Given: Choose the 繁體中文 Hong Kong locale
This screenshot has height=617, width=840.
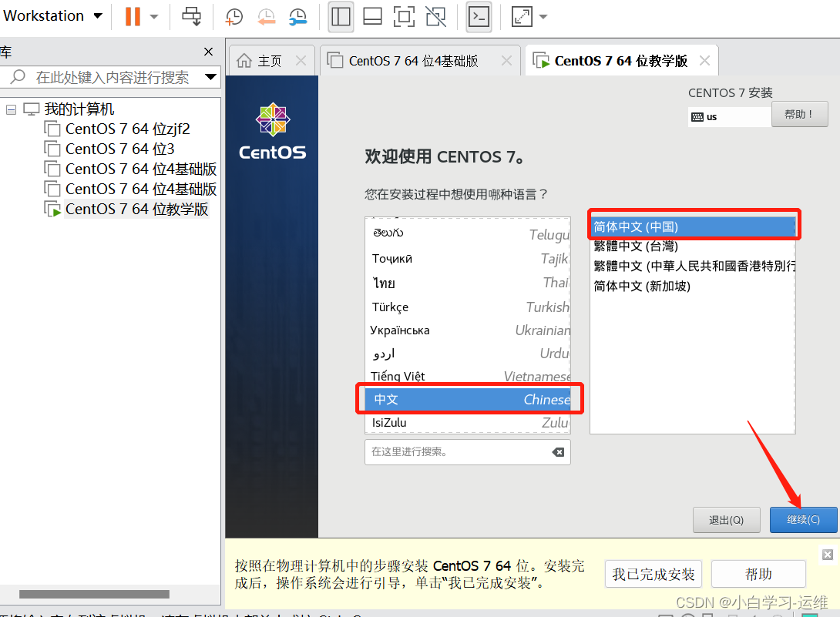Looking at the screenshot, I should [694, 267].
